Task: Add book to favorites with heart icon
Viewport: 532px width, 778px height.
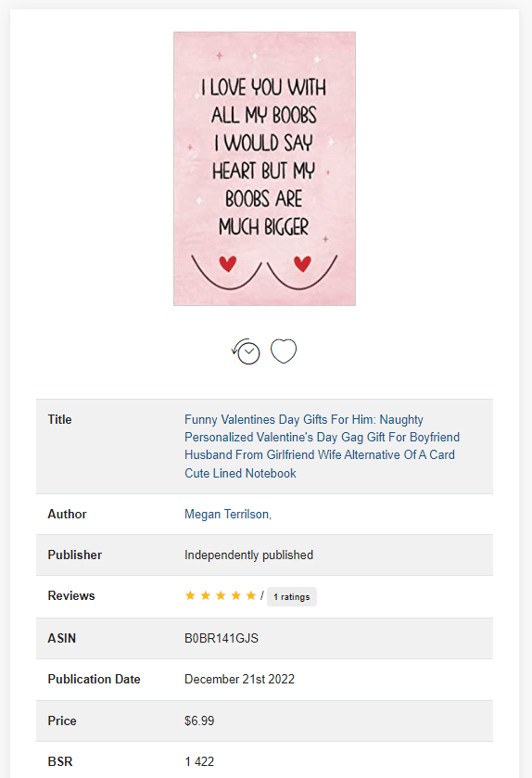Action: (x=284, y=351)
